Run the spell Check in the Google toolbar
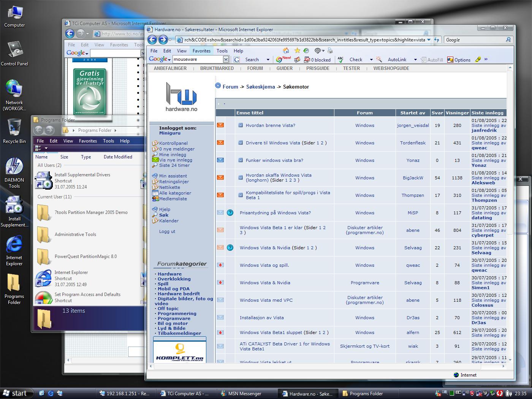 tap(351, 60)
